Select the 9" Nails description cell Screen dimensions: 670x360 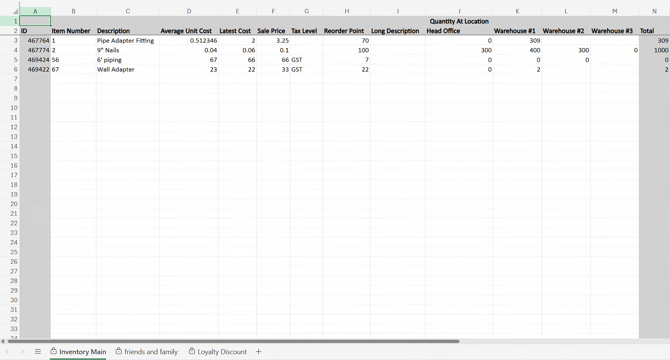click(128, 50)
